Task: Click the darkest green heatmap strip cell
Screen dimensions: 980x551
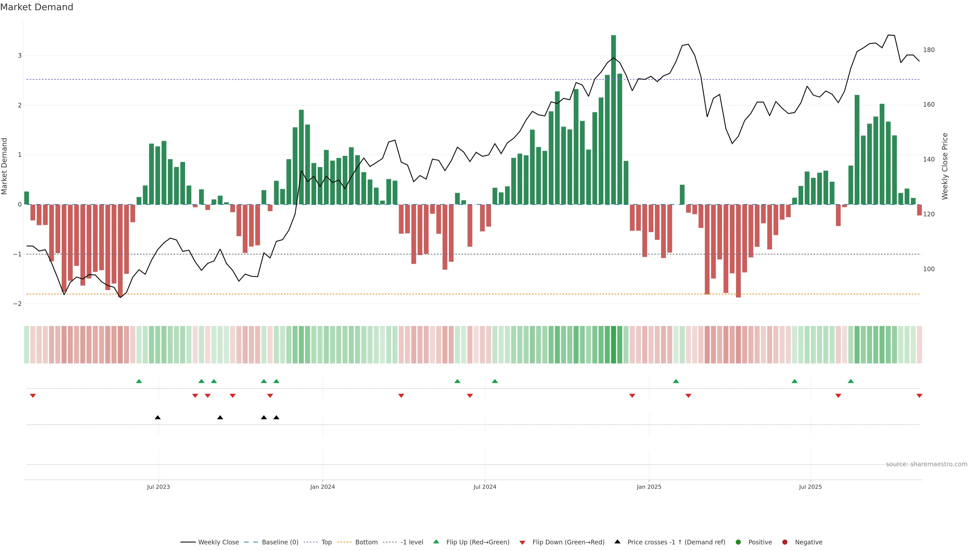Action: pyautogui.click(x=613, y=345)
